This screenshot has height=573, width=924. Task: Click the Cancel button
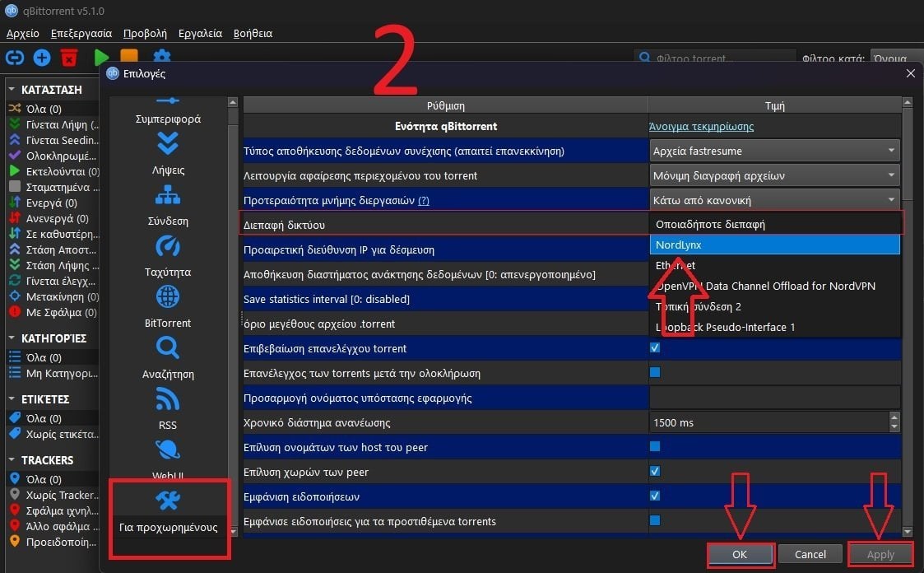(810, 554)
